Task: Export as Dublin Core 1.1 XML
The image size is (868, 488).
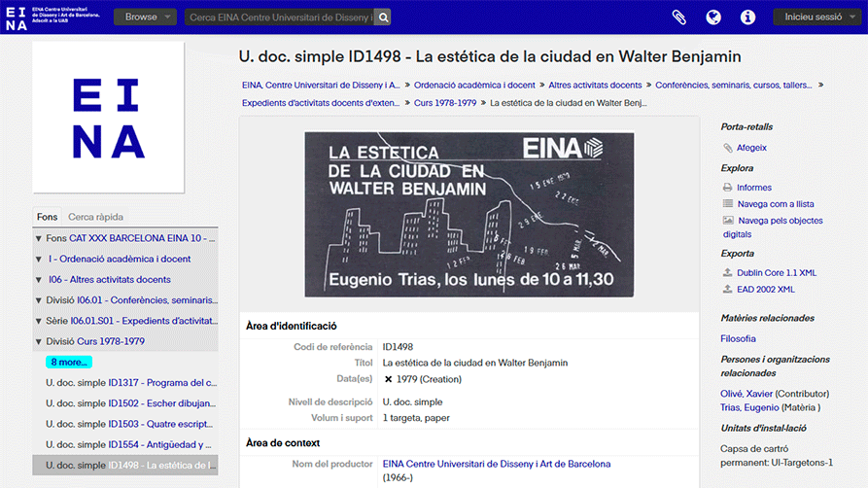Action: (x=777, y=273)
